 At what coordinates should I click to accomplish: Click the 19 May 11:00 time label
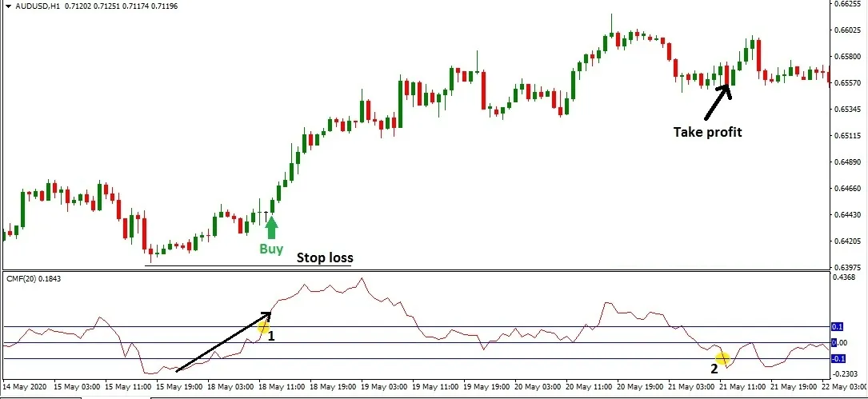[436, 385]
